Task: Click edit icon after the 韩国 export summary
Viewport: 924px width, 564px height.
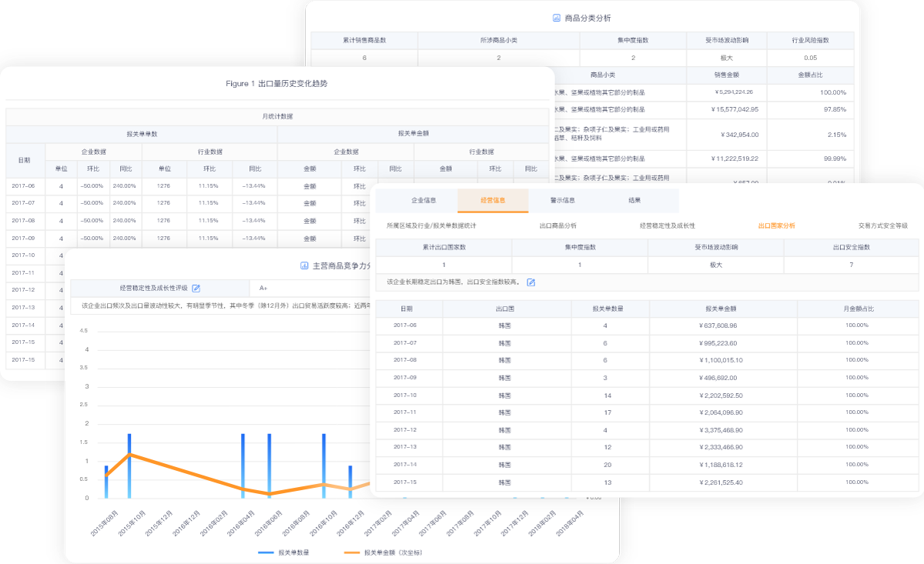Action: pos(531,282)
